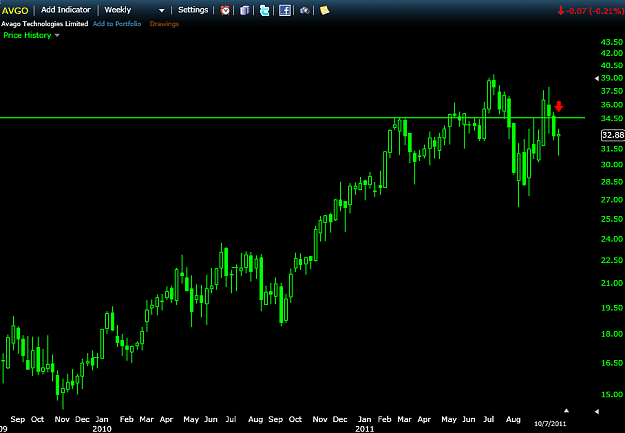Click the 24.00 price axis label
This screenshot has height=433, width=625.
point(611,239)
